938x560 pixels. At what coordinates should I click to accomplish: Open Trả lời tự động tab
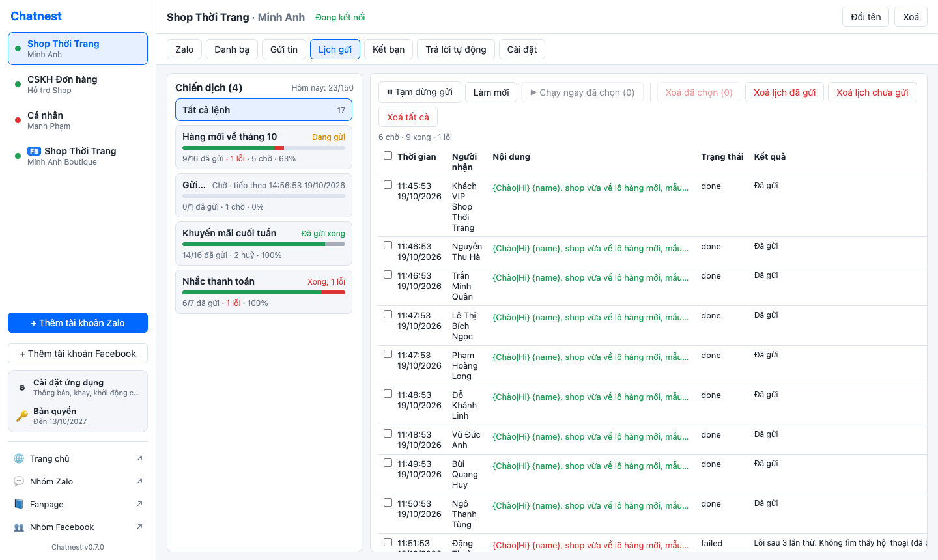pyautogui.click(x=456, y=49)
